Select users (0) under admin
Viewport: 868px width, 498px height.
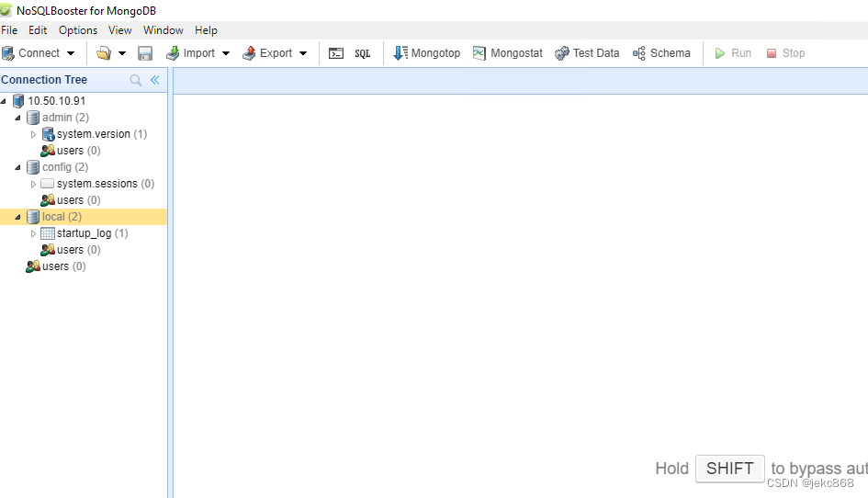[x=84, y=151]
